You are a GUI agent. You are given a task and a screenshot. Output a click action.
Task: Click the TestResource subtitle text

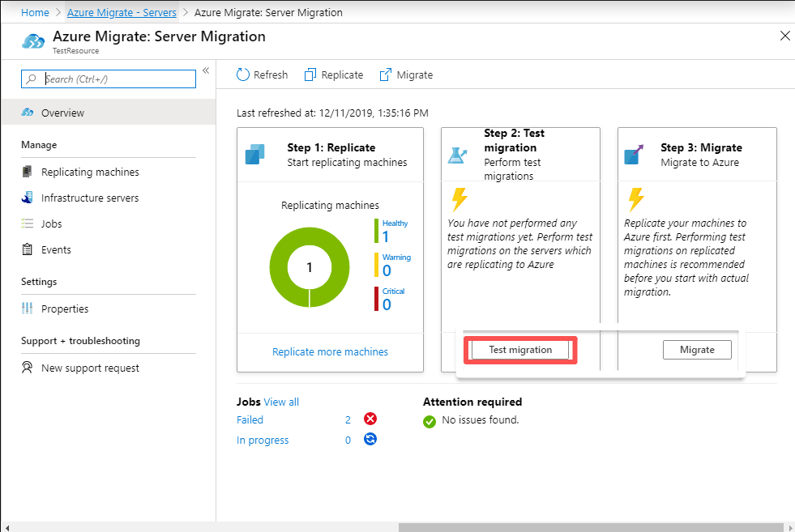[75, 51]
